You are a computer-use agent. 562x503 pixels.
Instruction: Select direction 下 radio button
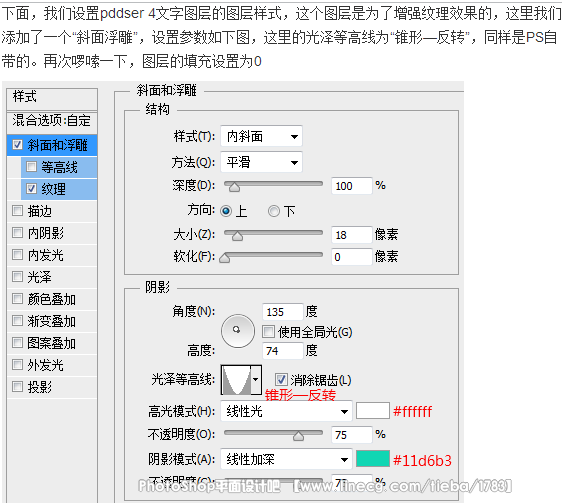point(274,211)
